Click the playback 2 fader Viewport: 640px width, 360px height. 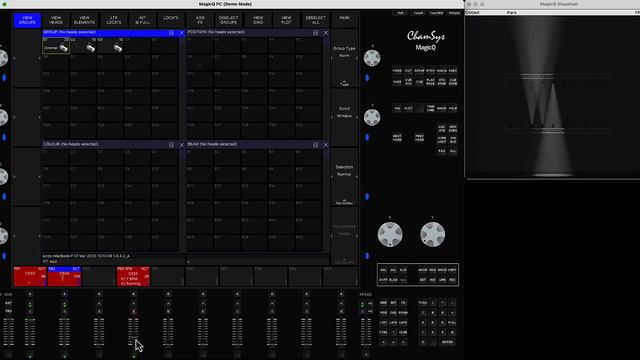pyautogui.click(x=64, y=332)
